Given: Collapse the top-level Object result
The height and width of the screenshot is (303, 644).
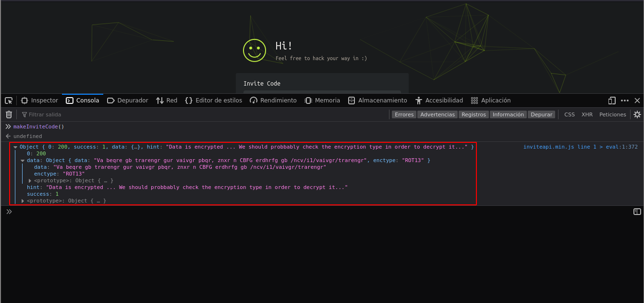Looking at the screenshot, I should point(15,147).
